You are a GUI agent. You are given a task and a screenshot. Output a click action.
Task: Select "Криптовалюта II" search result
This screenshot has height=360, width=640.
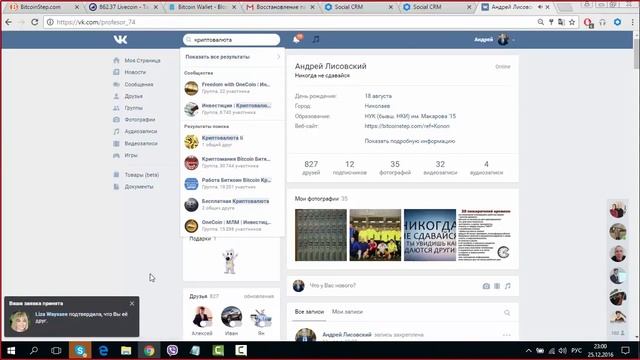click(x=232, y=141)
